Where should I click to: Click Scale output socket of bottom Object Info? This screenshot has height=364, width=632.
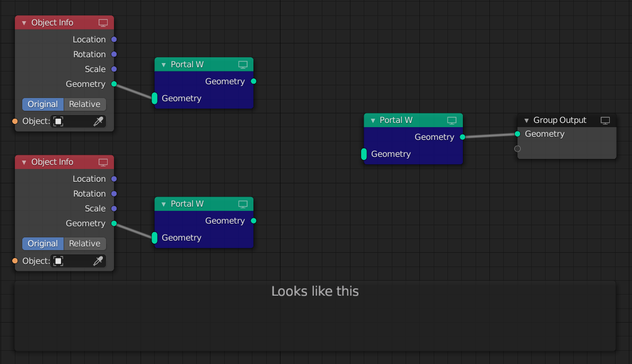114,209
